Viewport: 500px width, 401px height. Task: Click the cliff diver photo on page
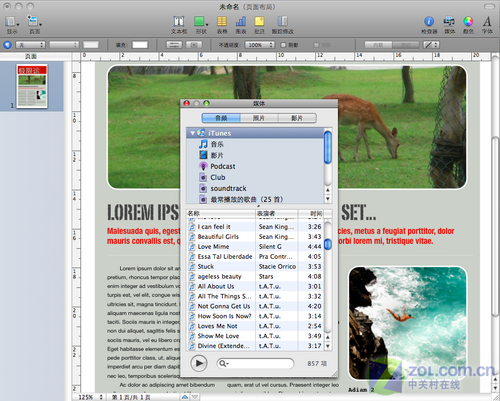[407, 323]
